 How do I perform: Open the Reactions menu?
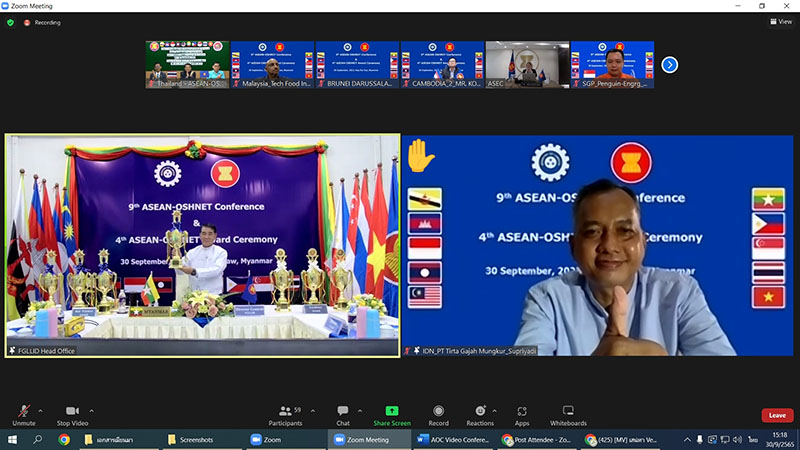[x=480, y=414]
